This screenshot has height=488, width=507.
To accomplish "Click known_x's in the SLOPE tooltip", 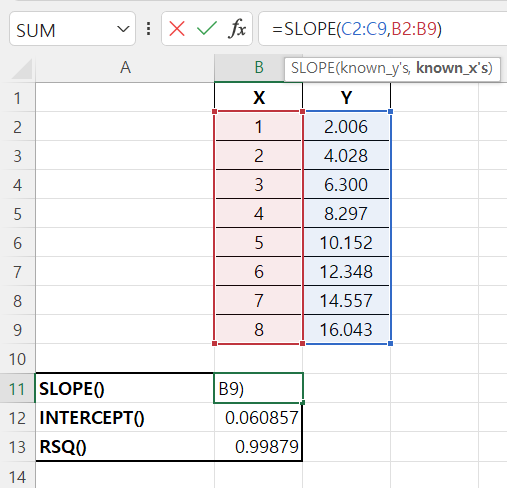I will tap(452, 68).
